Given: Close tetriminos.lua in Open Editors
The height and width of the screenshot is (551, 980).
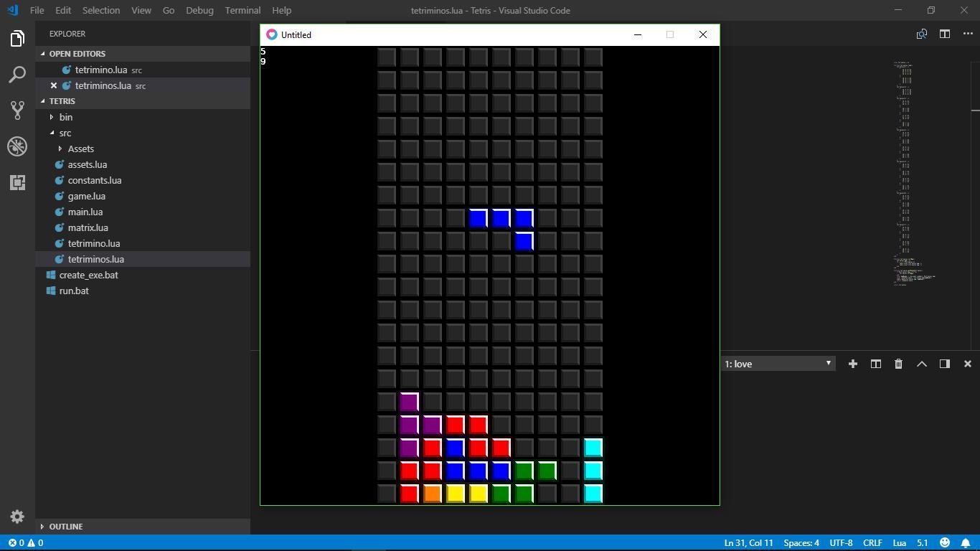Looking at the screenshot, I should 54,85.
